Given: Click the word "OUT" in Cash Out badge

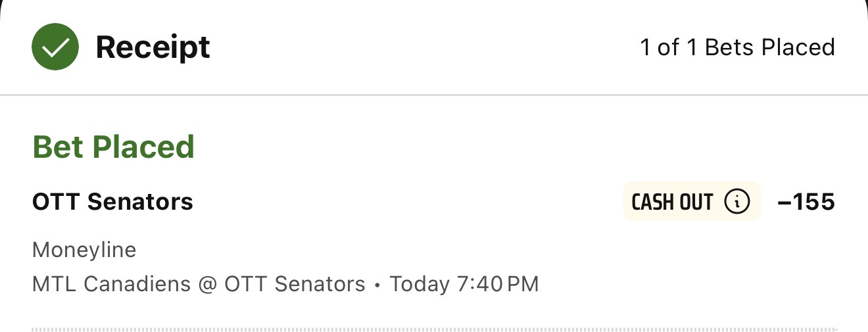Looking at the screenshot, I should pos(695,202).
